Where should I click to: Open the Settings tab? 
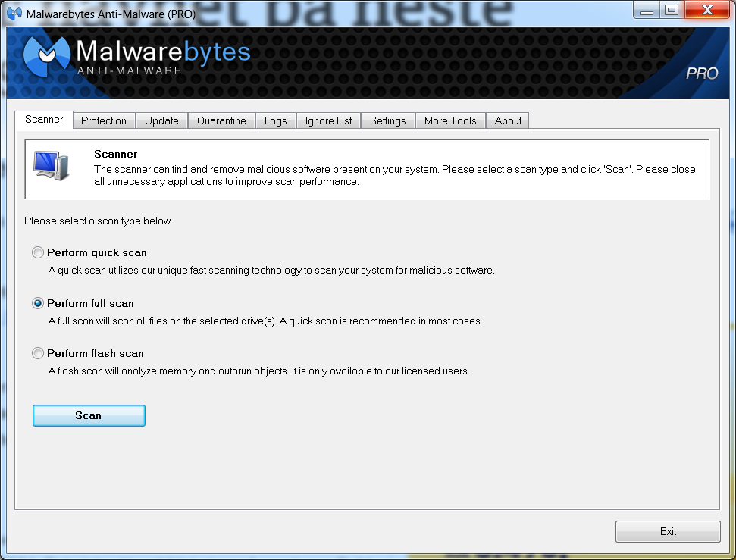(x=388, y=120)
